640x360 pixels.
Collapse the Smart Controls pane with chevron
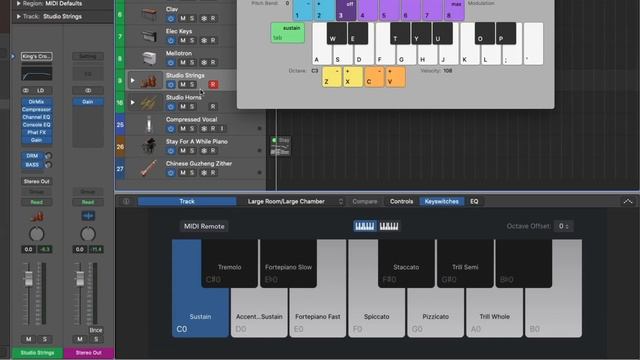click(628, 201)
